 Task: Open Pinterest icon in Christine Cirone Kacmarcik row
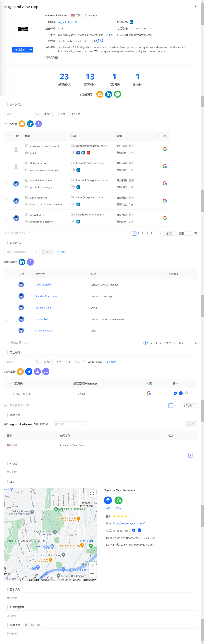coord(89,153)
